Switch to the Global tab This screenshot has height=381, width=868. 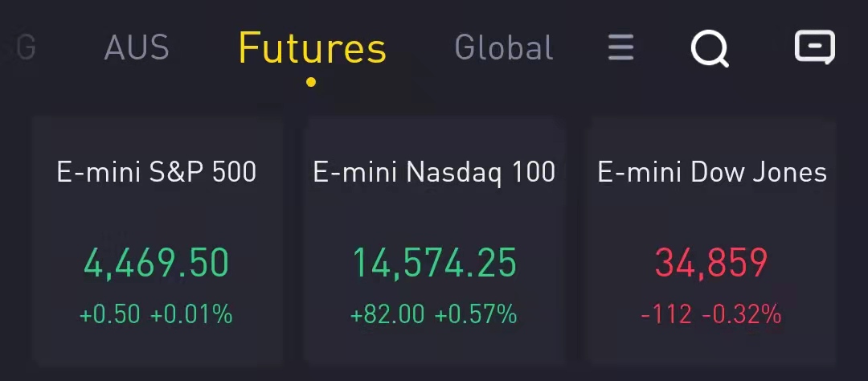[504, 47]
